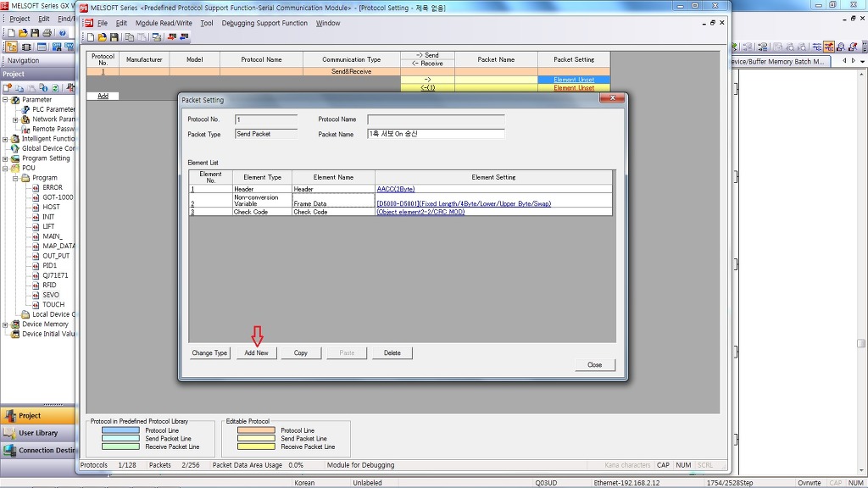Click the Help question mark icon
Image resolution: width=868 pixels, height=488 pixels.
click(63, 33)
